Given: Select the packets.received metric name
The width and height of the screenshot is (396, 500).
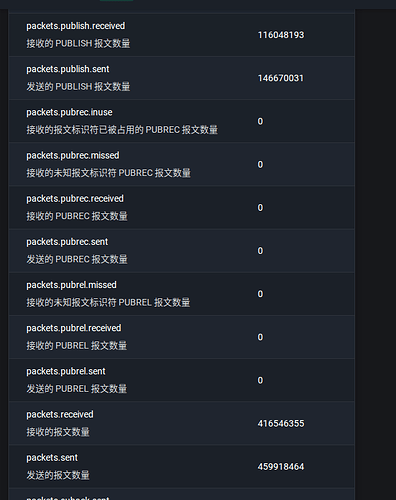Looking at the screenshot, I should tap(60, 414).
